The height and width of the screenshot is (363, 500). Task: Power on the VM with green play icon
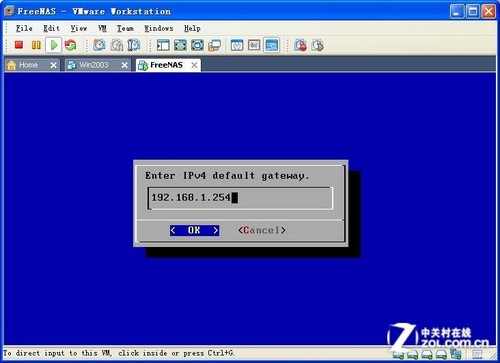[x=54, y=45]
